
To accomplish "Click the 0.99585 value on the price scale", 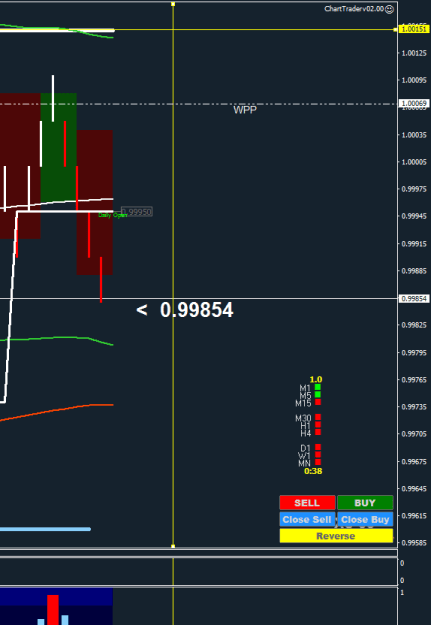I will [x=414, y=543].
